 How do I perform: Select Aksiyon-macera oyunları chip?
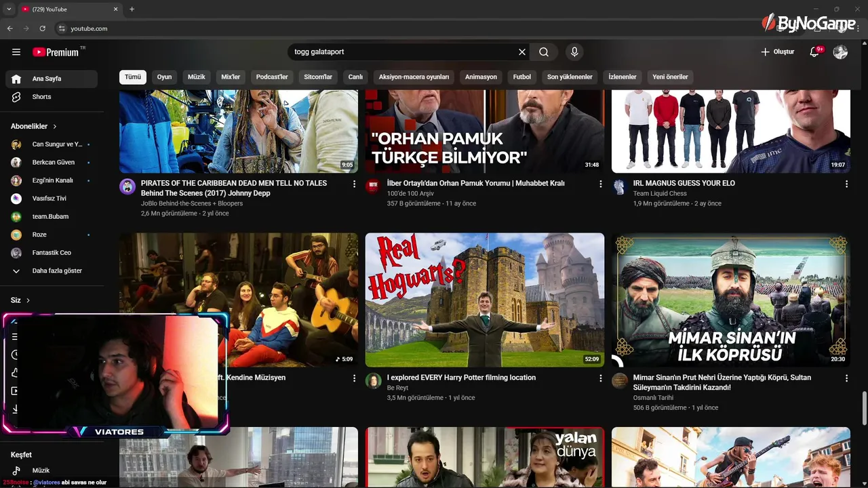[414, 77]
